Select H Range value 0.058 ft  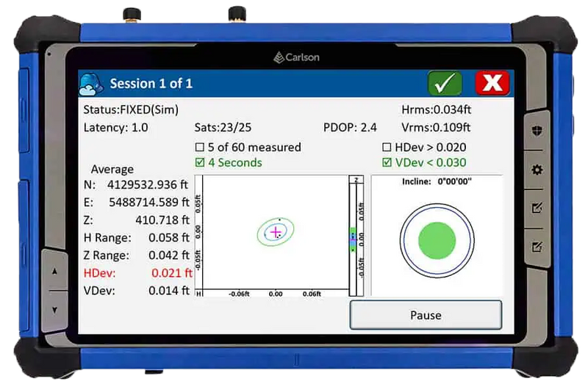coord(169,238)
